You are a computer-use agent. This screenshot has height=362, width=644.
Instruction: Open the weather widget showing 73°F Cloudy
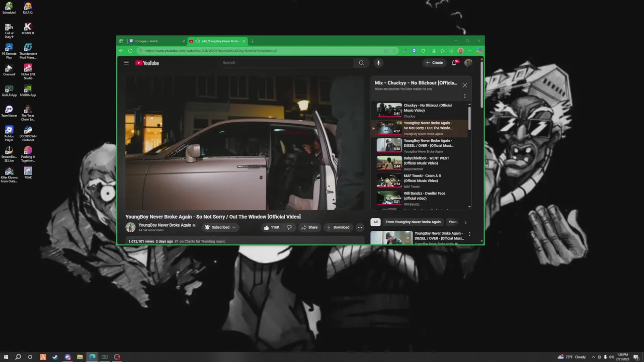click(572, 357)
